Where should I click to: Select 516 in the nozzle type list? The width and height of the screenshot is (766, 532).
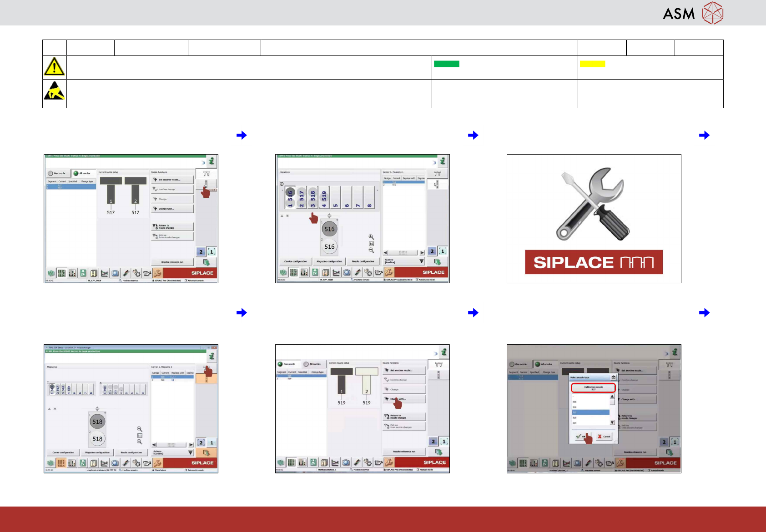590,407
